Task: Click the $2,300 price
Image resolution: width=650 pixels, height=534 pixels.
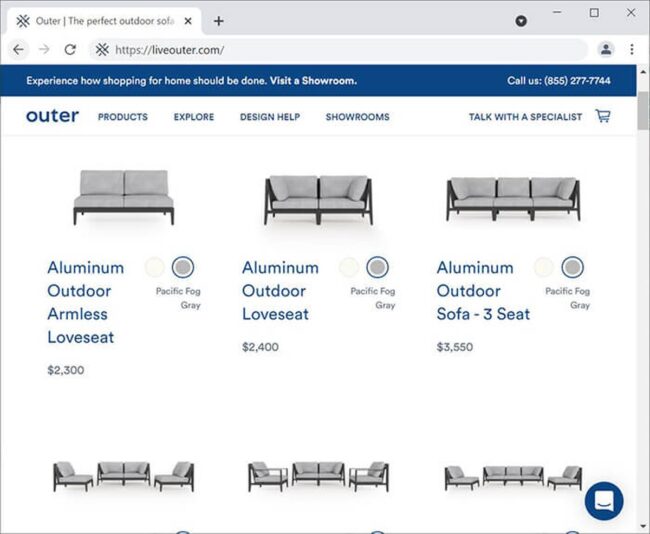Action: click(65, 370)
